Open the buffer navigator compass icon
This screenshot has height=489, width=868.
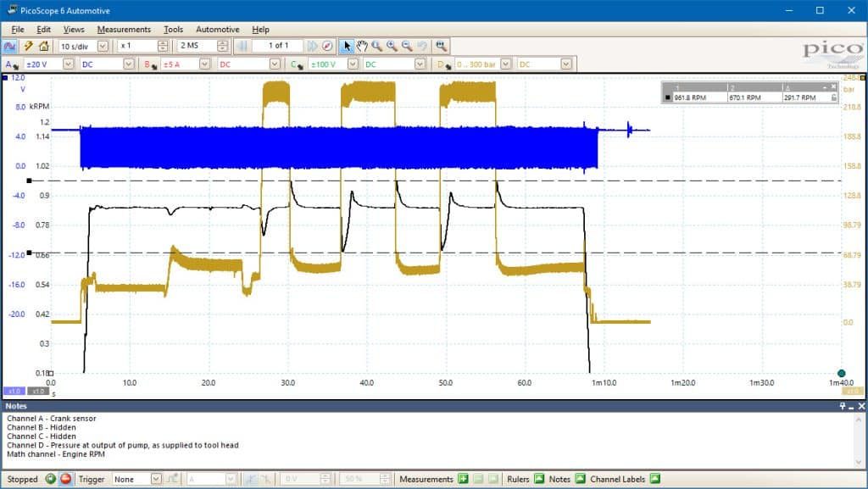pos(328,46)
